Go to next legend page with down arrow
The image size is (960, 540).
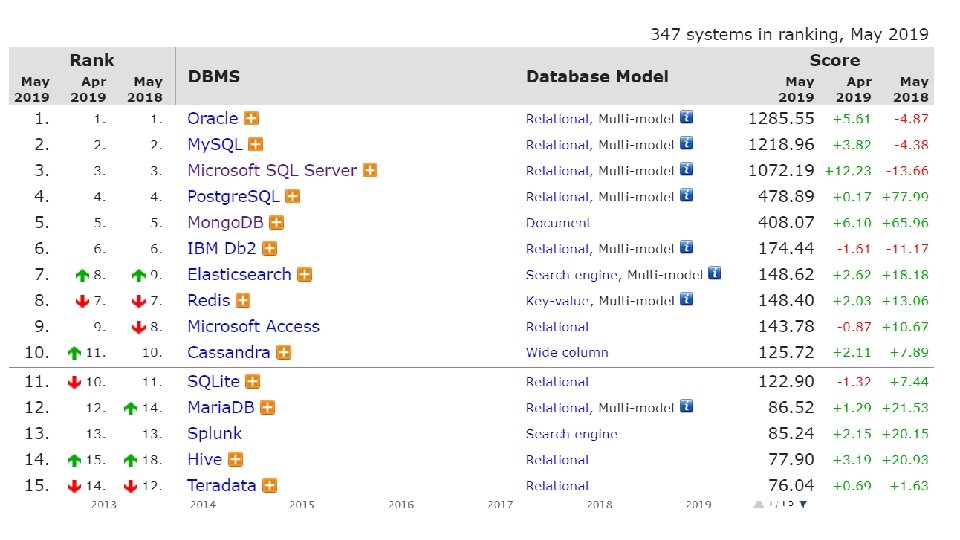click(x=802, y=504)
